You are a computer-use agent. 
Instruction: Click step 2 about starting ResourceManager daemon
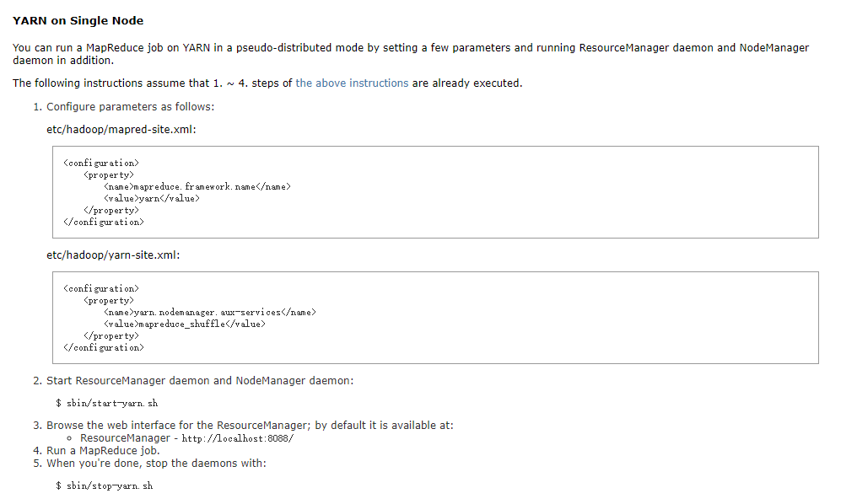tap(200, 380)
